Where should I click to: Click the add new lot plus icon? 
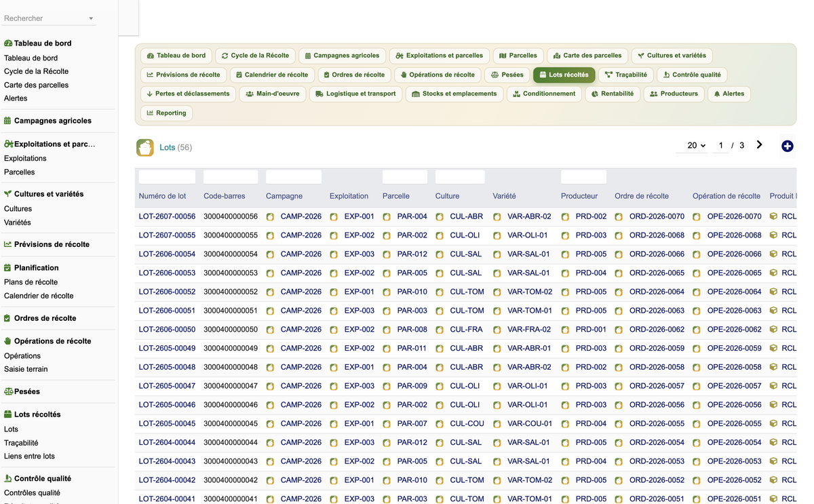click(787, 146)
